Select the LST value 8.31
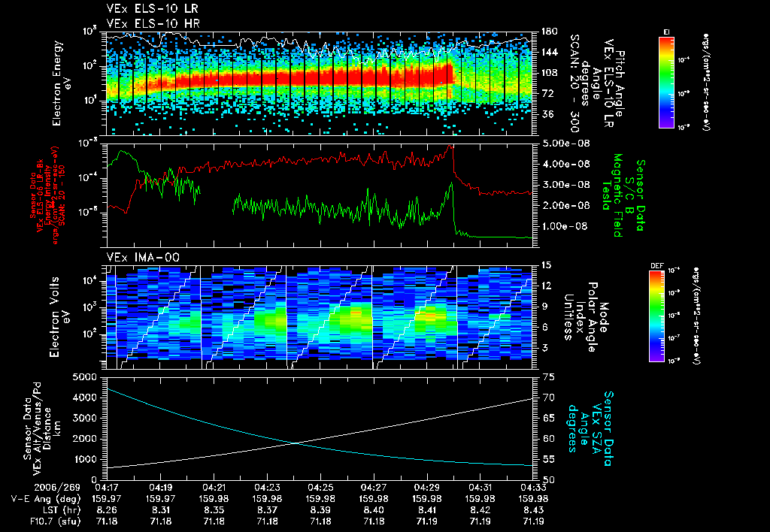 [x=161, y=510]
